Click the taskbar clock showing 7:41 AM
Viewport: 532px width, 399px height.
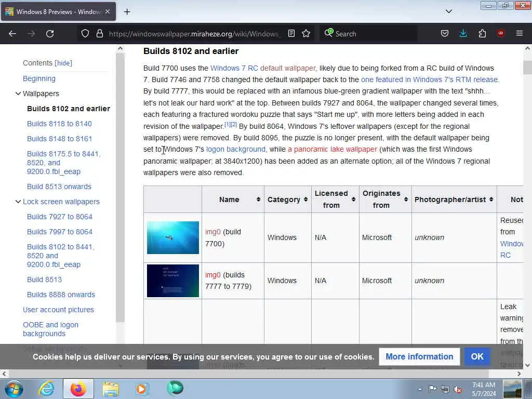click(x=484, y=389)
